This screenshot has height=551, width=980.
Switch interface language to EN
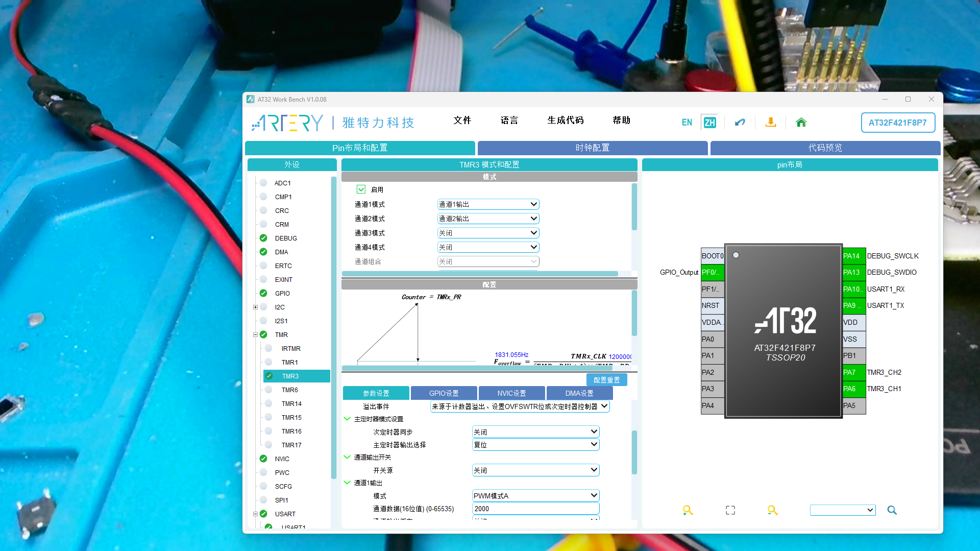(x=687, y=122)
